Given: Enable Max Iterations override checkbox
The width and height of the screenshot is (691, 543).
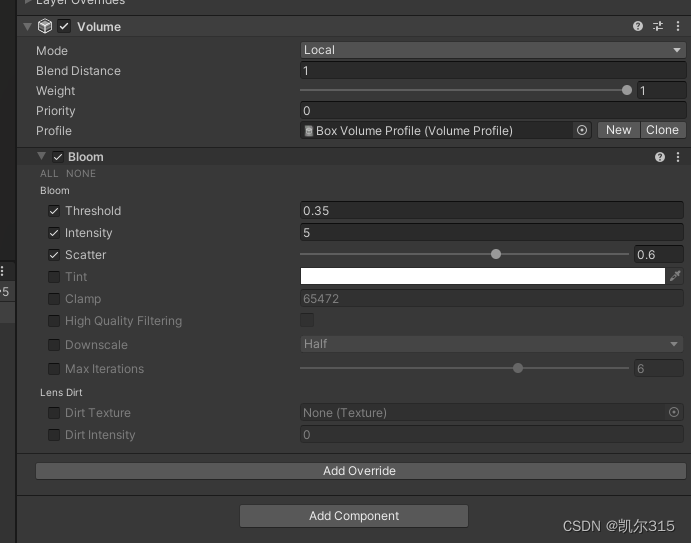Looking at the screenshot, I should pos(54,368).
